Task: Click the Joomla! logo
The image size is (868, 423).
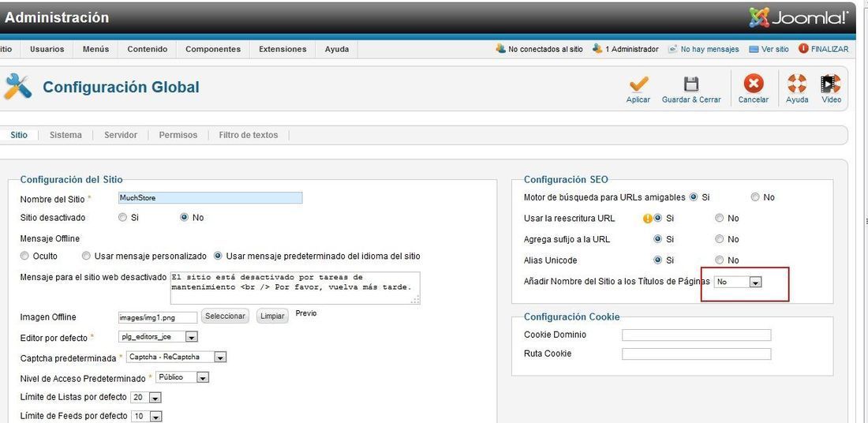Action: coord(798,17)
